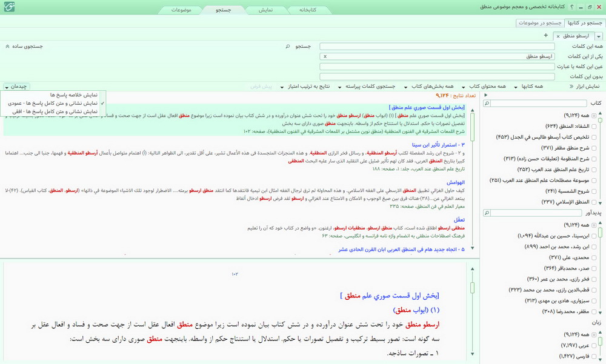Open the جستجو در موضوعات tab
The image size is (606, 364).
[540, 23]
